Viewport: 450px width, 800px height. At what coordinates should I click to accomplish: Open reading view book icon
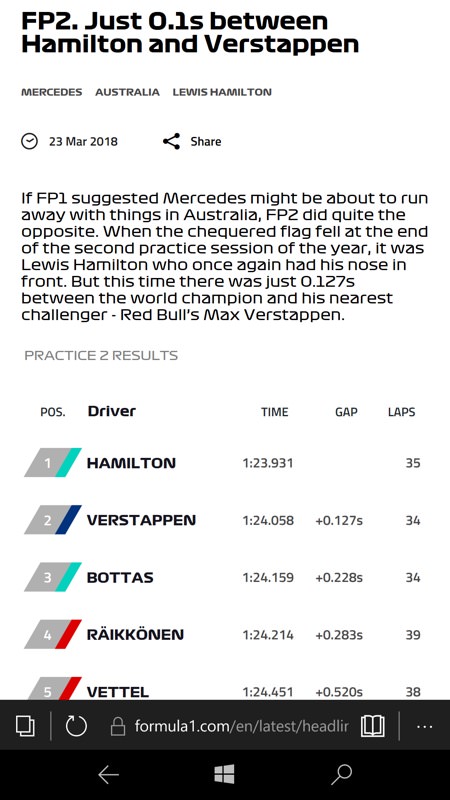click(x=372, y=726)
